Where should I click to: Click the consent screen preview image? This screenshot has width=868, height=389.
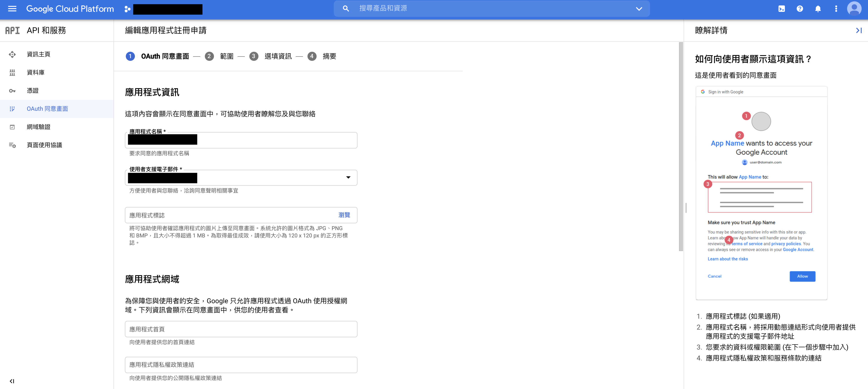pyautogui.click(x=761, y=193)
